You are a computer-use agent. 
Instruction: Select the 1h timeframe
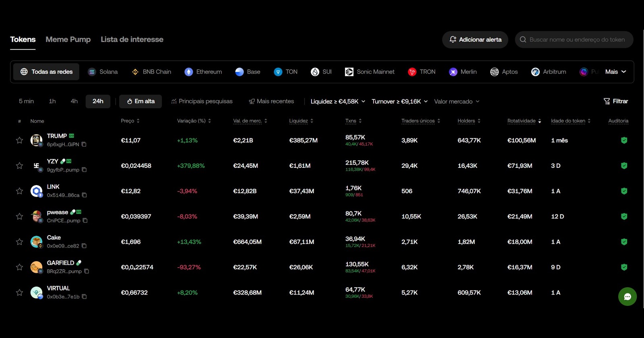(52, 101)
